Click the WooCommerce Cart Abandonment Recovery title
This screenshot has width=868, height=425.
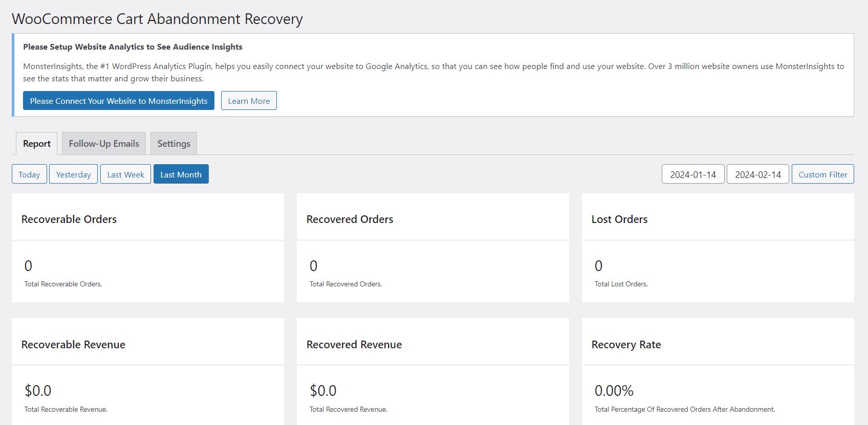157,19
